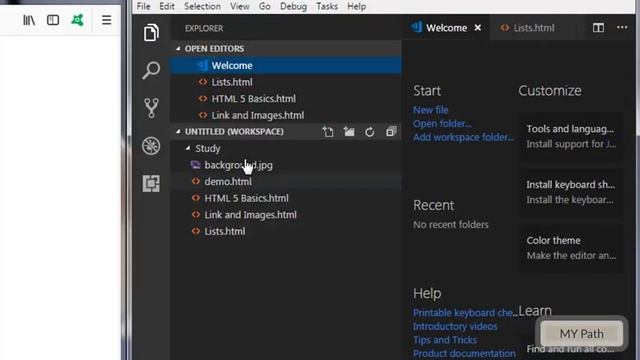Collapse the Open Editors section
The width and height of the screenshot is (640, 360).
click(x=178, y=49)
